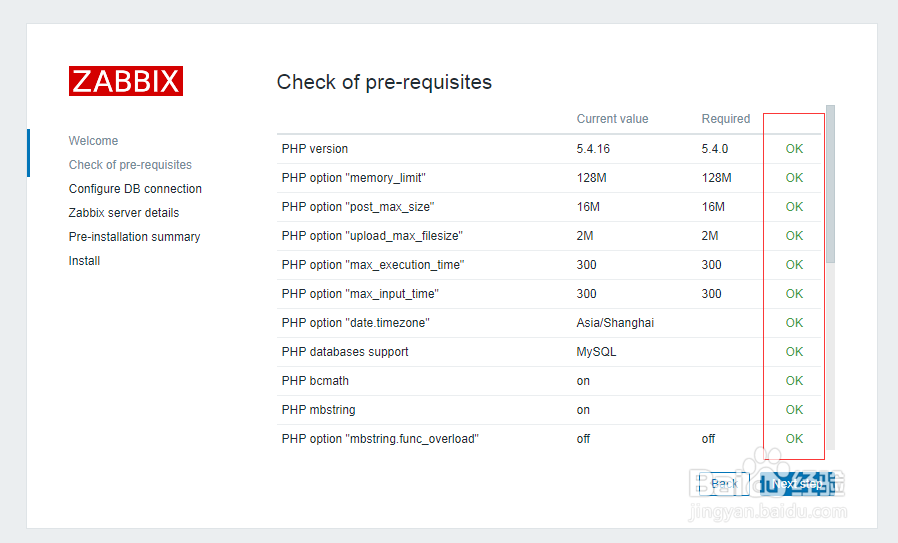
Task: Select Zabbix server details step
Action: pyautogui.click(x=124, y=213)
